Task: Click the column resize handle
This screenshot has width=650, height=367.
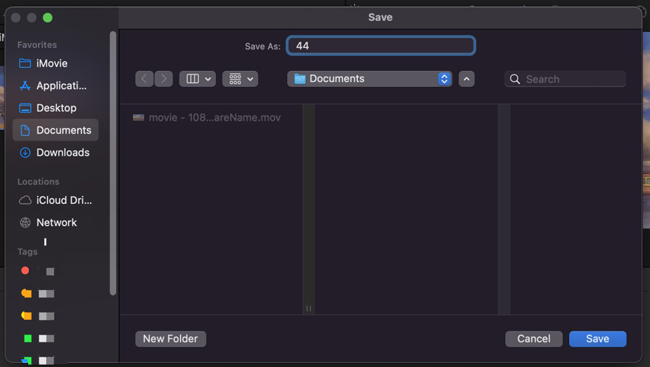Action: click(x=309, y=308)
